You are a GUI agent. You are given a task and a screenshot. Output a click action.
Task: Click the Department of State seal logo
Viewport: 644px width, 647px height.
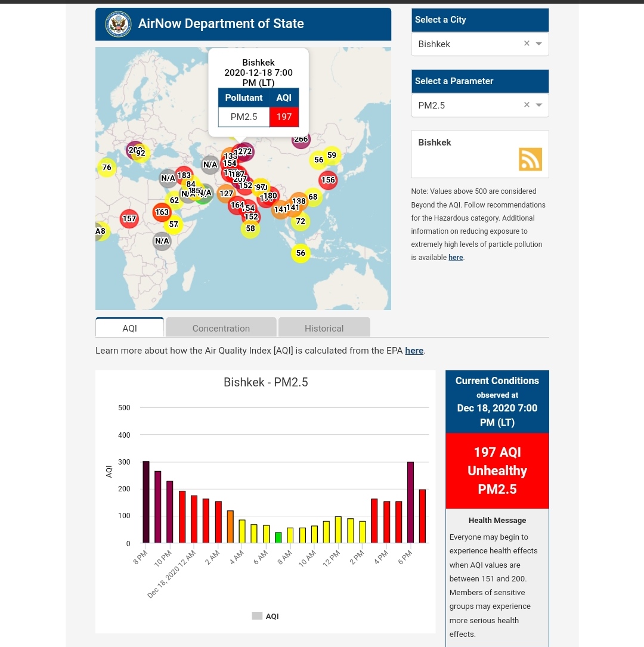118,24
